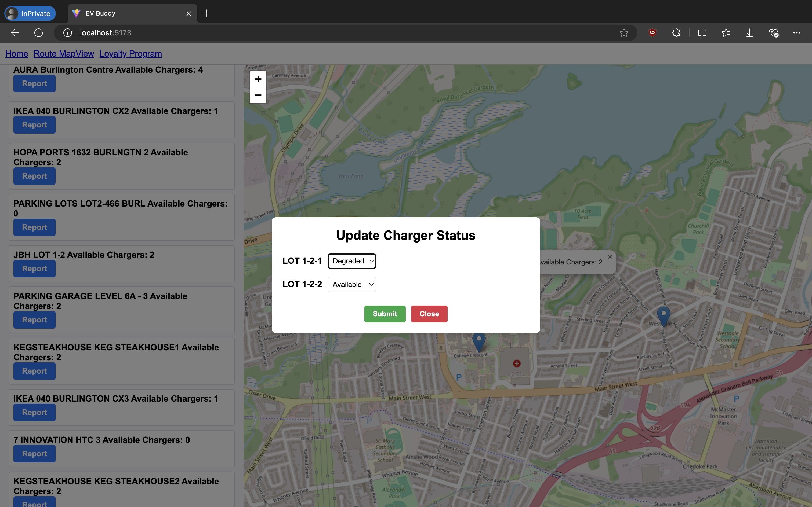Zoom out on the map

(258, 95)
